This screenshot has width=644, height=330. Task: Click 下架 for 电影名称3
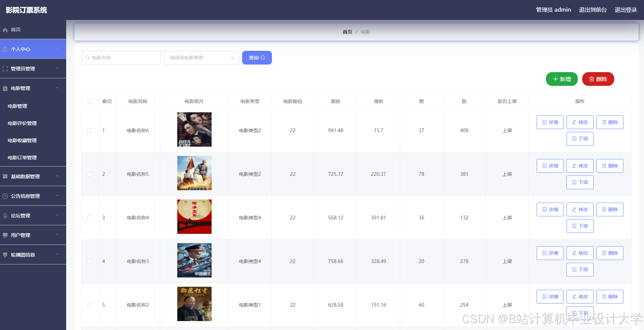coord(580,270)
